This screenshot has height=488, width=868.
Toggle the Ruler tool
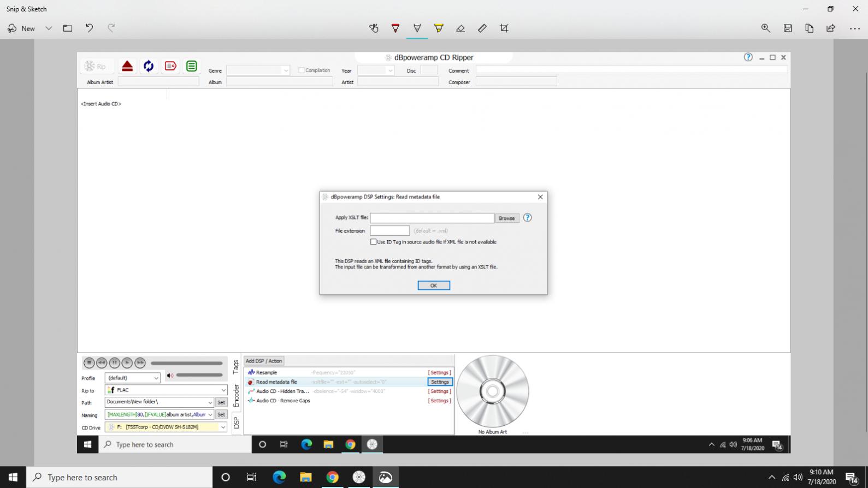[x=482, y=28]
